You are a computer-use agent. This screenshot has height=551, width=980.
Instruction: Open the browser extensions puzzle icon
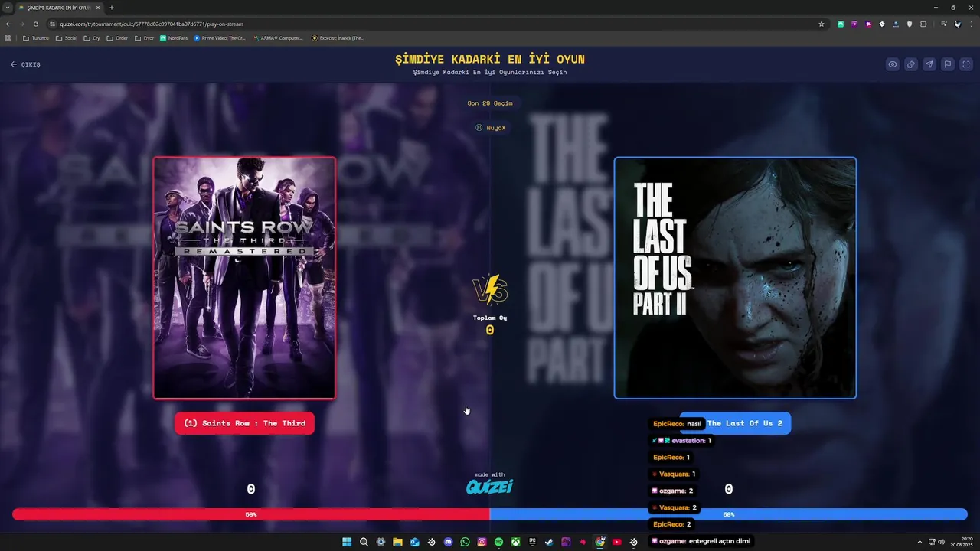pos(923,24)
